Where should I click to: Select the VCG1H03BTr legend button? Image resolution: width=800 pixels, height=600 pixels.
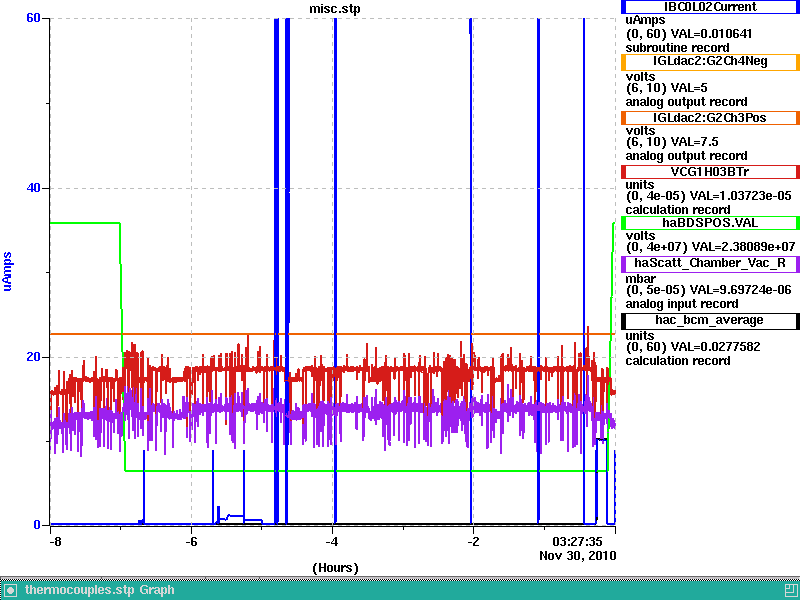[710, 172]
